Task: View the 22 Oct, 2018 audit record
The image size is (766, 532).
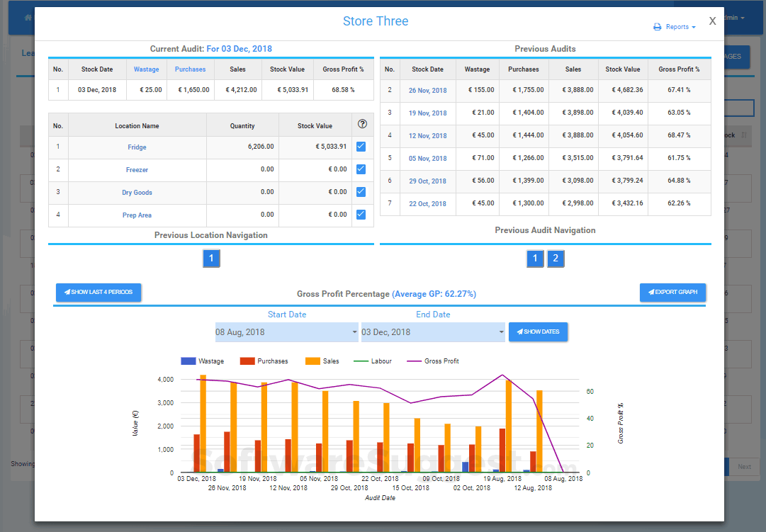Action: 427,203
